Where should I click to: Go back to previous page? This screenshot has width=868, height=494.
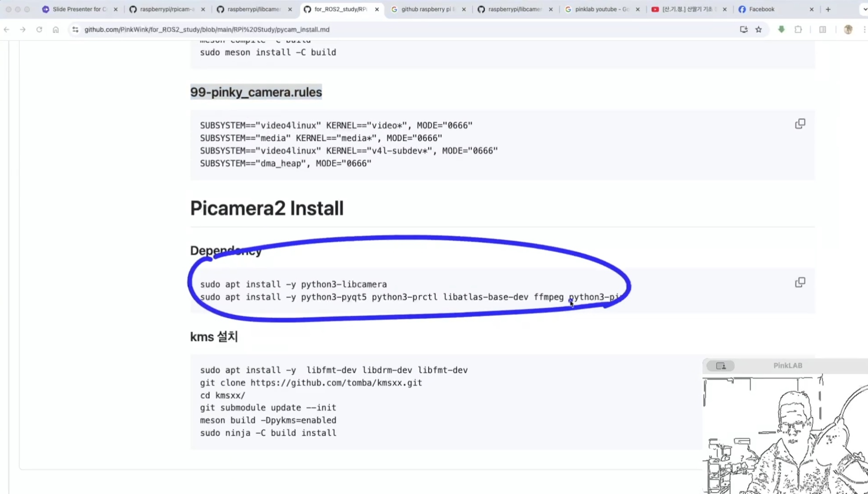(7, 29)
